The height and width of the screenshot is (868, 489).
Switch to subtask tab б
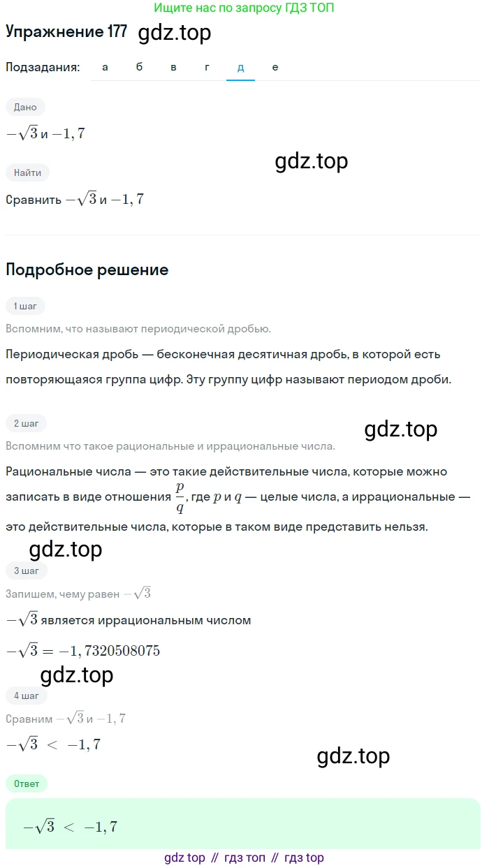click(139, 67)
